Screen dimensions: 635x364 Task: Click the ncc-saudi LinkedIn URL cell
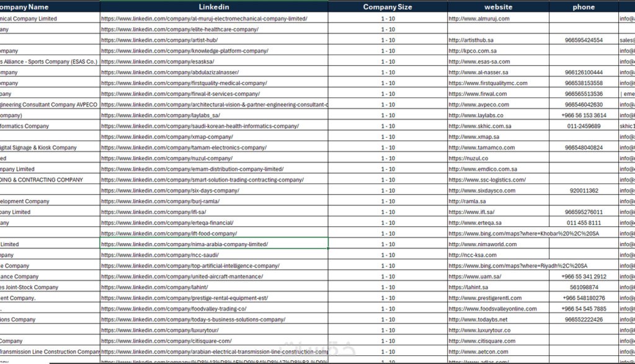tap(214, 255)
